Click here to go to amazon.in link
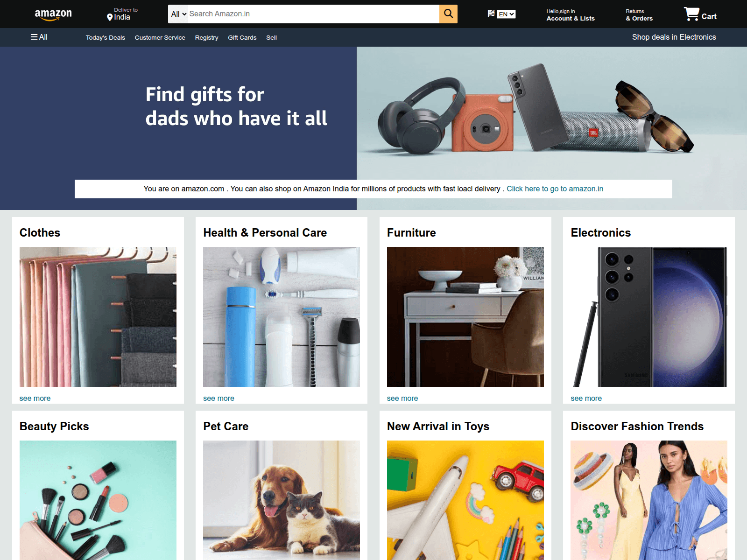 (x=555, y=189)
